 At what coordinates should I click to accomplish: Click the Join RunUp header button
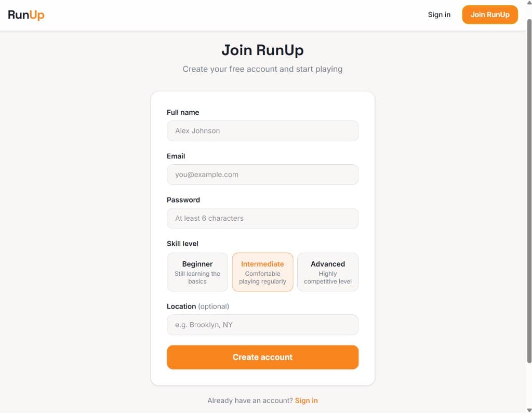pos(489,15)
